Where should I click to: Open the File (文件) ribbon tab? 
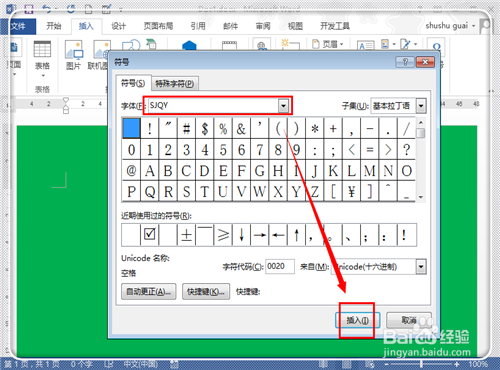[19, 26]
